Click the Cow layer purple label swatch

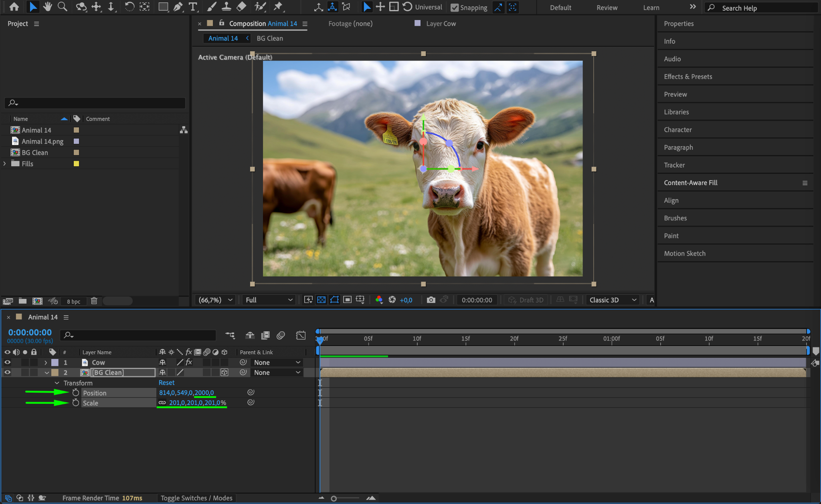point(55,362)
